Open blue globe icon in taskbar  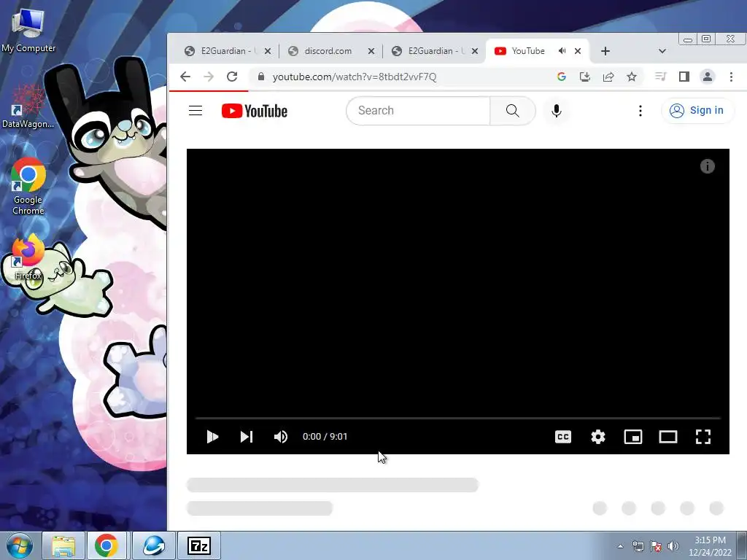click(x=153, y=545)
